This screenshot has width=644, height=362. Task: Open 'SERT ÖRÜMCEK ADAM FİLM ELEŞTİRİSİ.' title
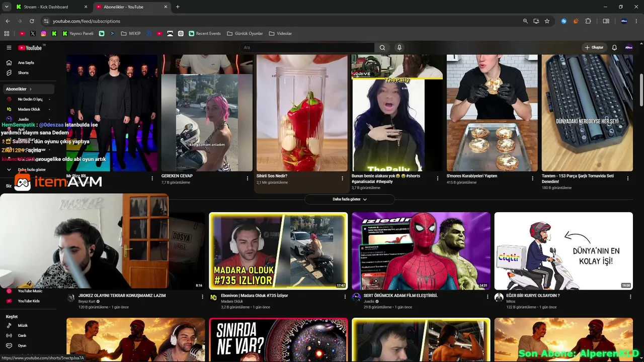point(401,296)
